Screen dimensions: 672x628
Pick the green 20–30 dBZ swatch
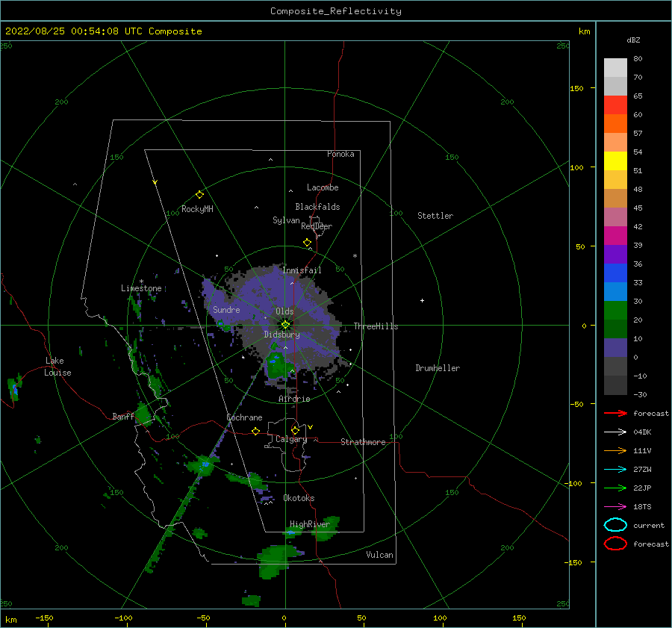tap(615, 311)
